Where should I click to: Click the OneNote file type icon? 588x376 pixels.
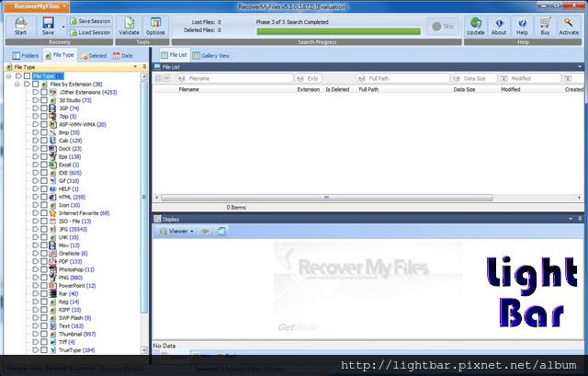[53, 254]
